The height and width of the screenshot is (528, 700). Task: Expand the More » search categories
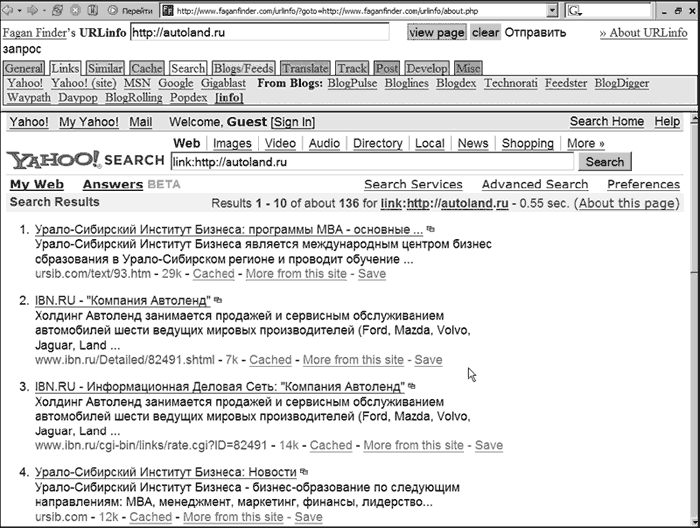tap(586, 144)
